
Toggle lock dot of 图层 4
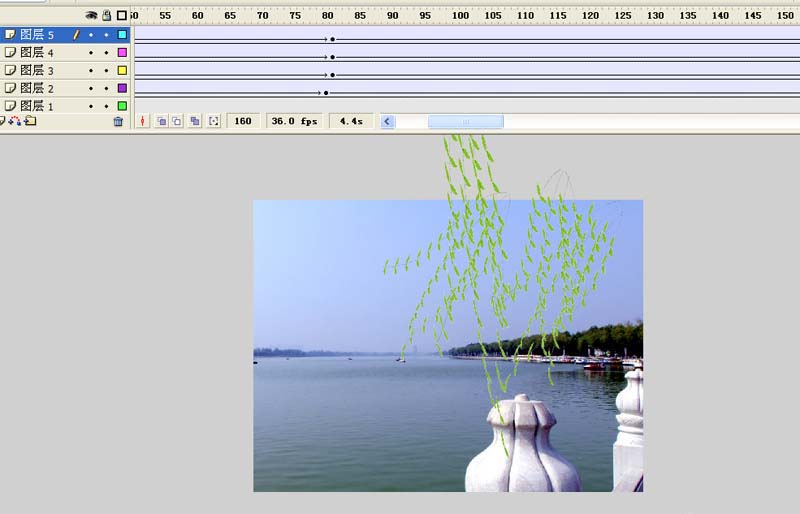tap(106, 53)
